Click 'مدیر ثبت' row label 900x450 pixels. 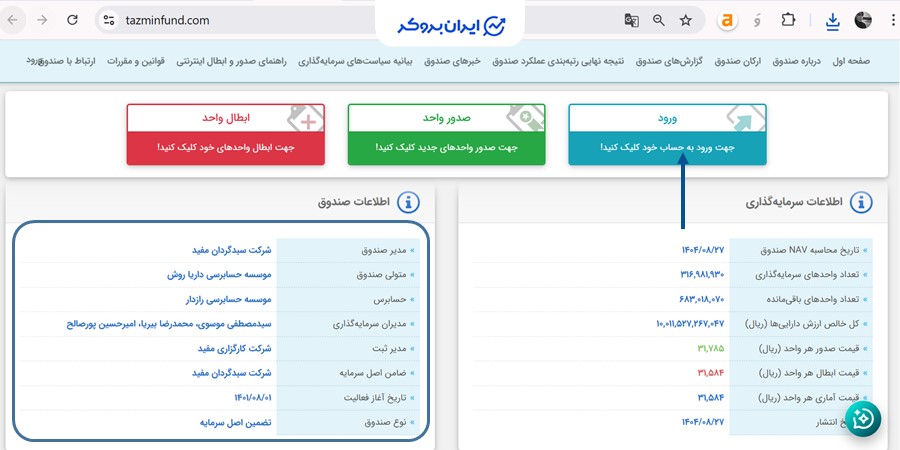(389, 348)
